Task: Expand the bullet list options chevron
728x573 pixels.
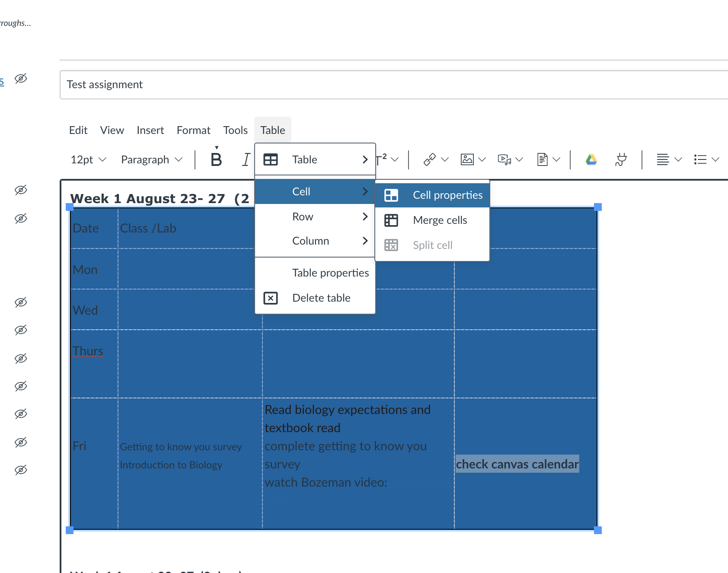Action: click(x=715, y=159)
